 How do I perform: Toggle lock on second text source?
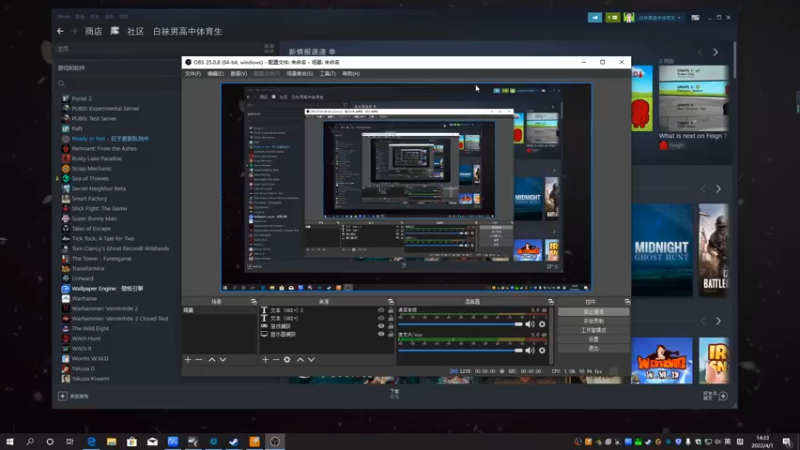(391, 318)
